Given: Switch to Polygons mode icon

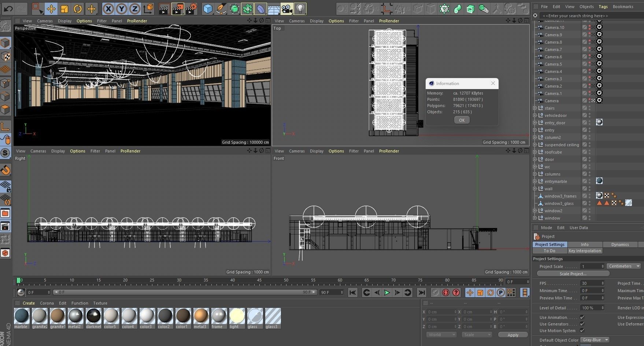Looking at the screenshot, I should (5, 110).
